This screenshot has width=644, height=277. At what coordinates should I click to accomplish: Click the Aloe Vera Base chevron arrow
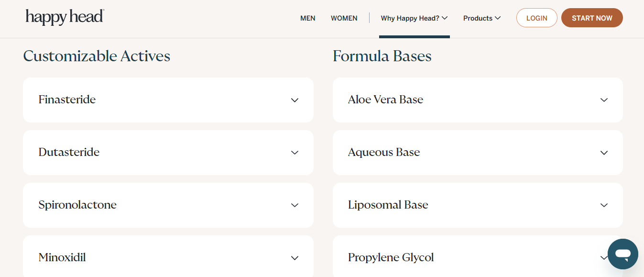click(x=604, y=100)
